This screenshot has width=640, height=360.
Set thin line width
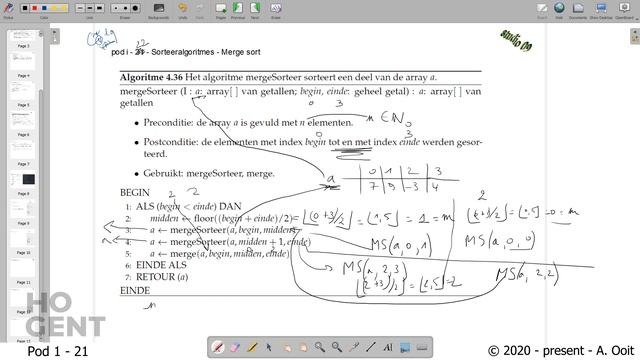coord(80,8)
